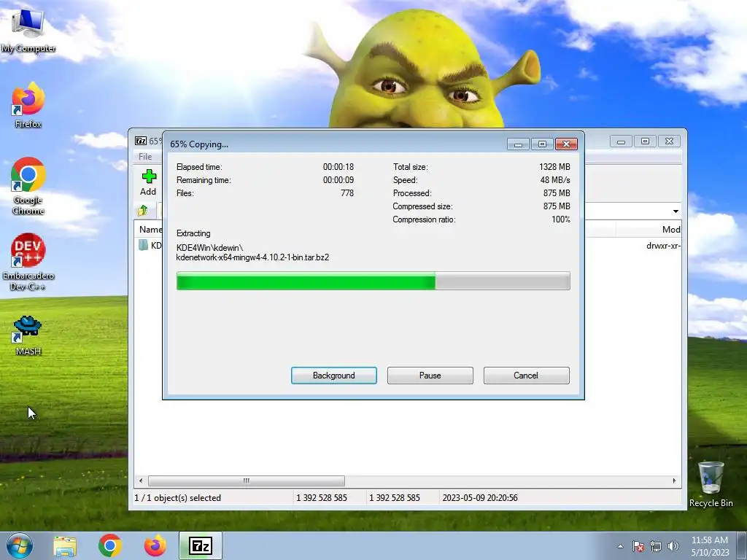The width and height of the screenshot is (747, 560).
Task: Click the scrollbar right arrow in 7-Zip
Action: 674,481
